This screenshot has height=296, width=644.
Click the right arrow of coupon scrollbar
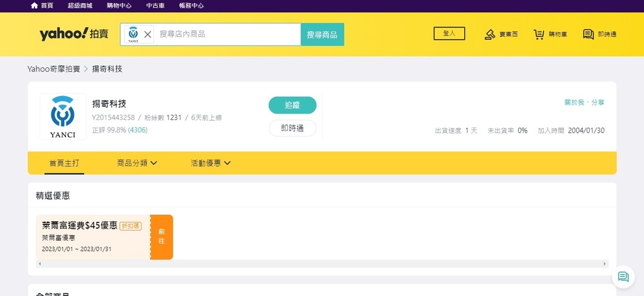coord(604,263)
